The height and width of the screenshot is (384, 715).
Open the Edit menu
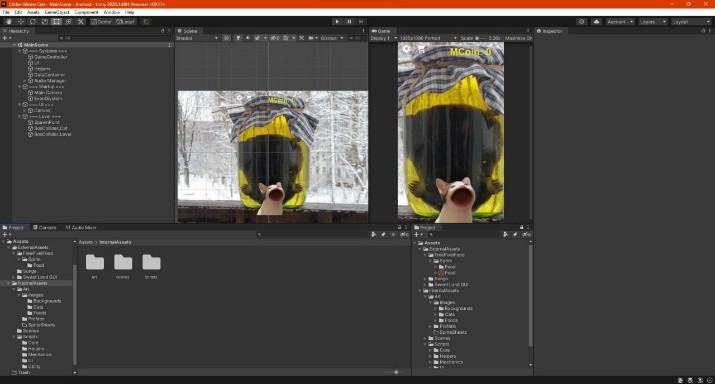(18, 12)
